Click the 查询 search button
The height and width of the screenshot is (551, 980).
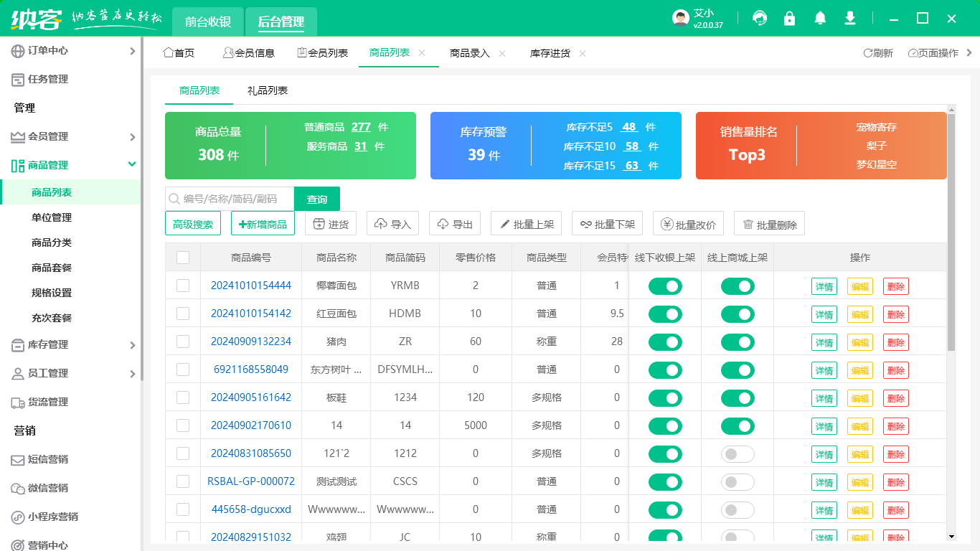click(x=317, y=199)
